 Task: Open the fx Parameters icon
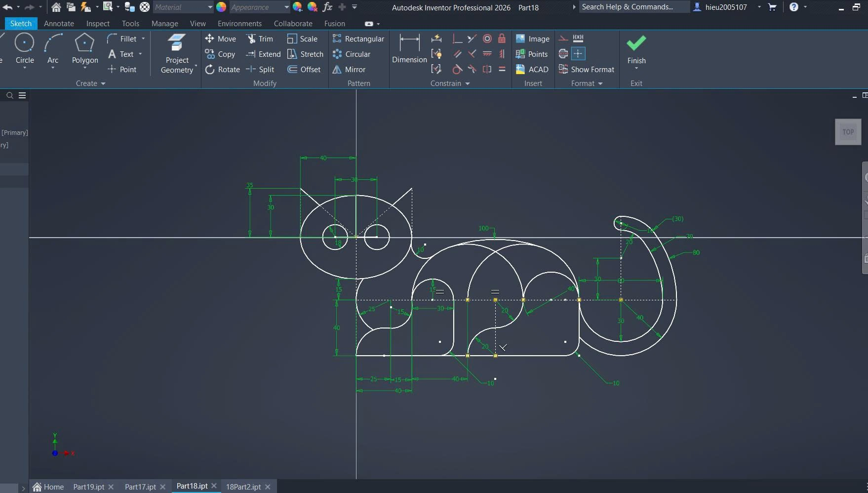pyautogui.click(x=327, y=7)
